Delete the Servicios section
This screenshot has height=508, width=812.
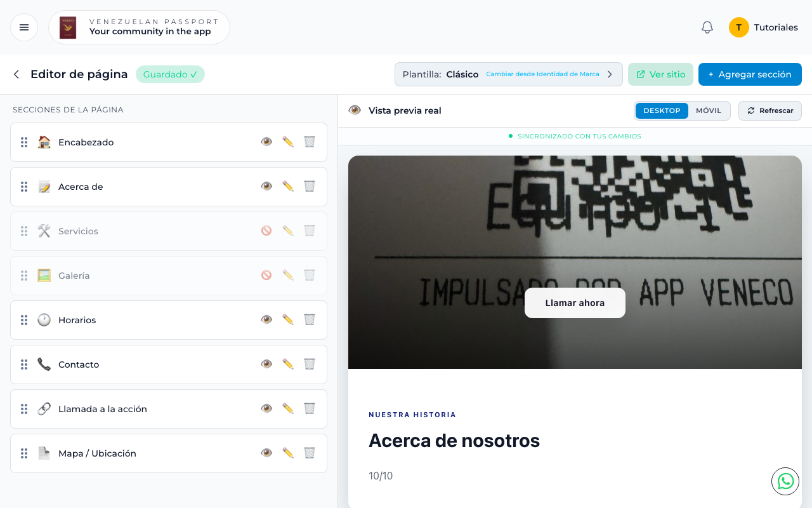click(310, 231)
